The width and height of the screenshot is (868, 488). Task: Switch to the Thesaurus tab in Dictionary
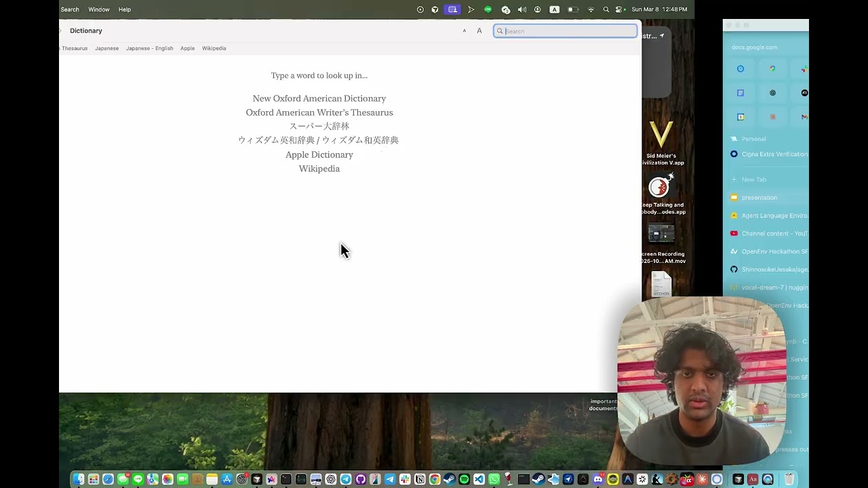click(x=75, y=48)
